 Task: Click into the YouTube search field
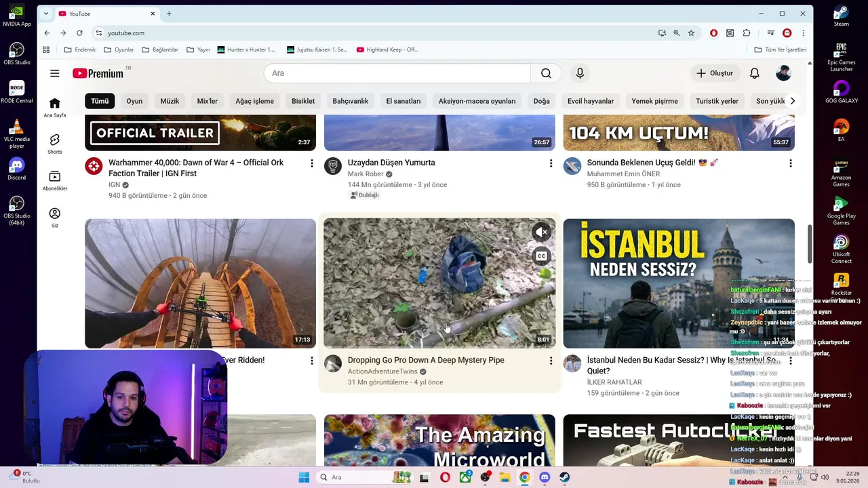point(397,73)
